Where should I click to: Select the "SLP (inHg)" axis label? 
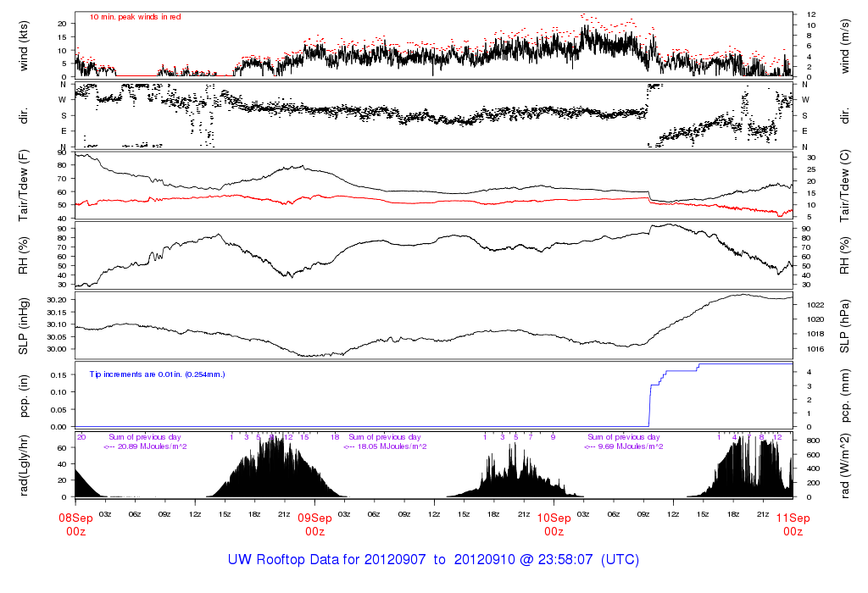pos(23,326)
